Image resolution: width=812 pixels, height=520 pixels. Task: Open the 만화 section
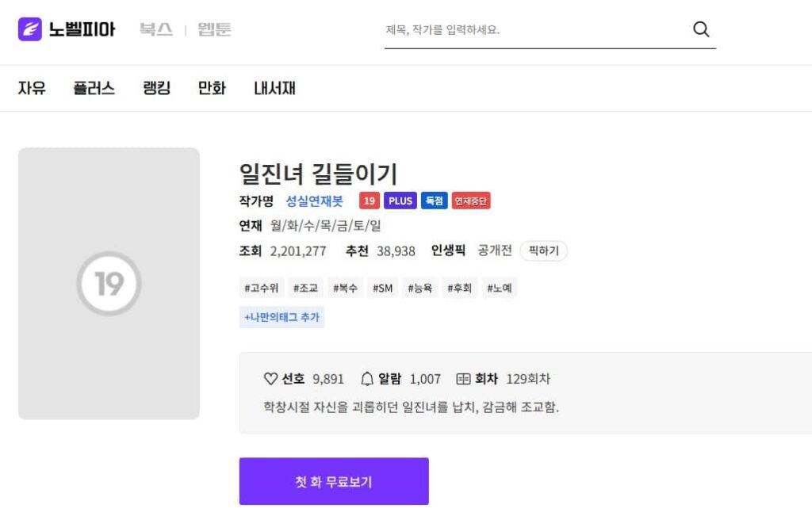pos(212,88)
